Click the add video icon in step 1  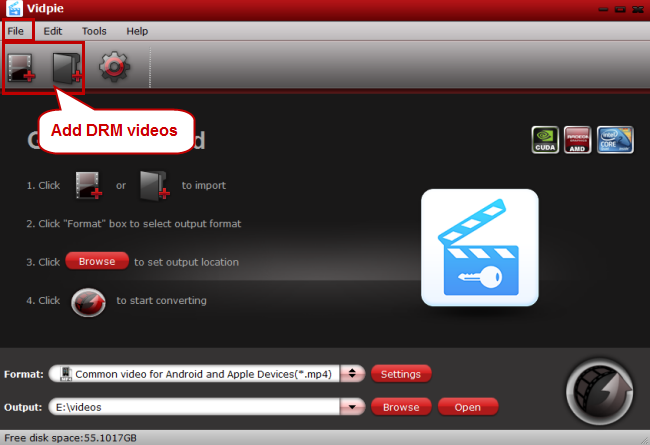click(89, 185)
